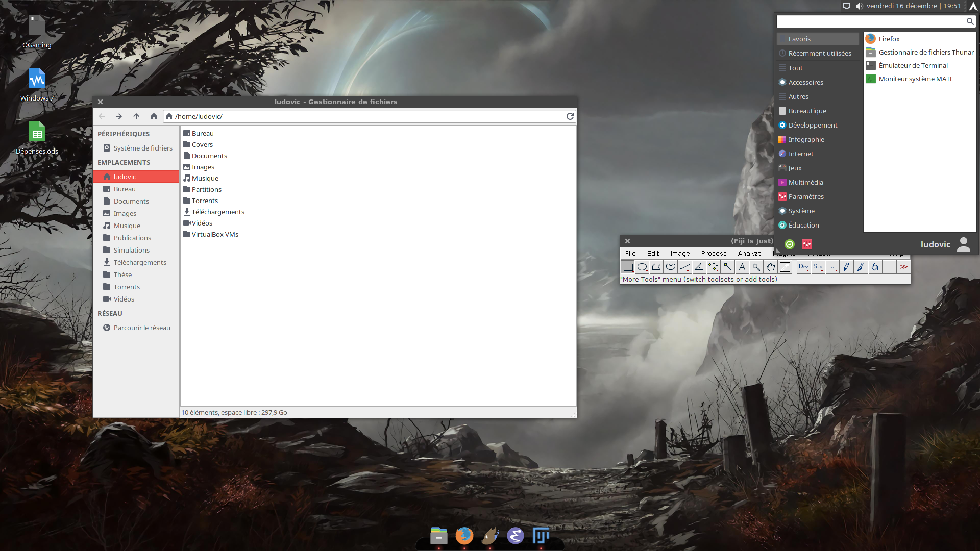Open the Accessoires category

(x=818, y=82)
